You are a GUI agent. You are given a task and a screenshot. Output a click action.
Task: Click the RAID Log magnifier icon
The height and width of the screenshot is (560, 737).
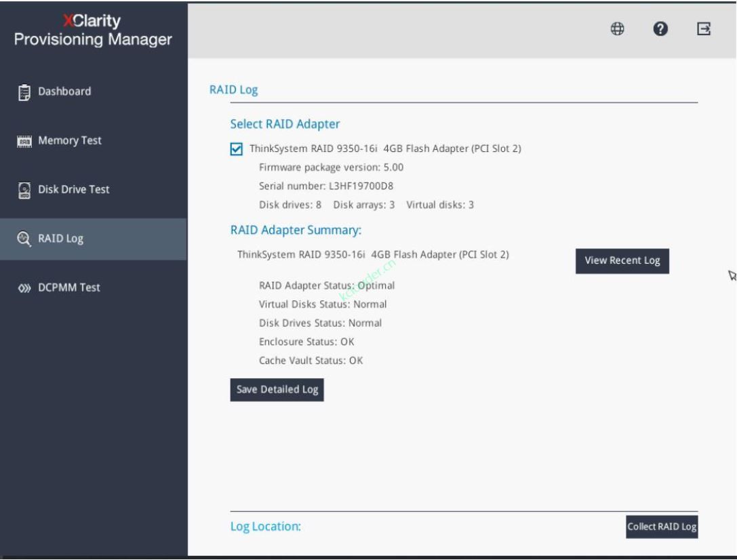24,239
